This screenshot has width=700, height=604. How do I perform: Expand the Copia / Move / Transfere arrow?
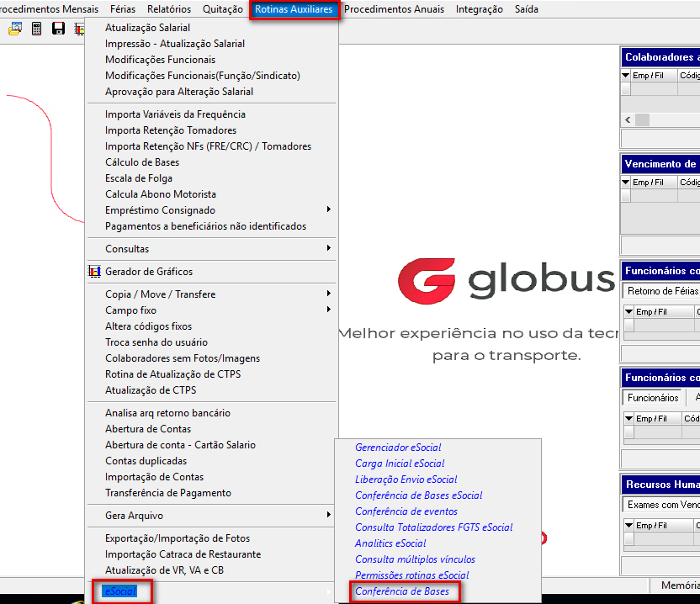[329, 294]
